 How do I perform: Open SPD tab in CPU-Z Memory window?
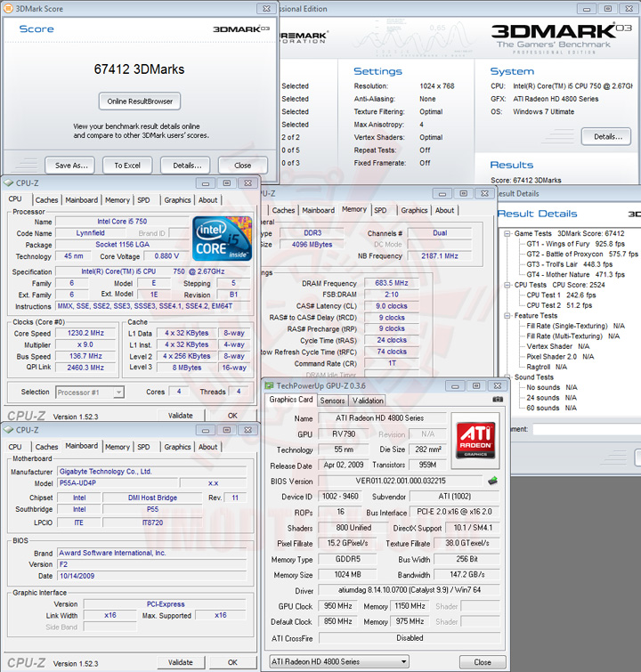click(x=380, y=210)
